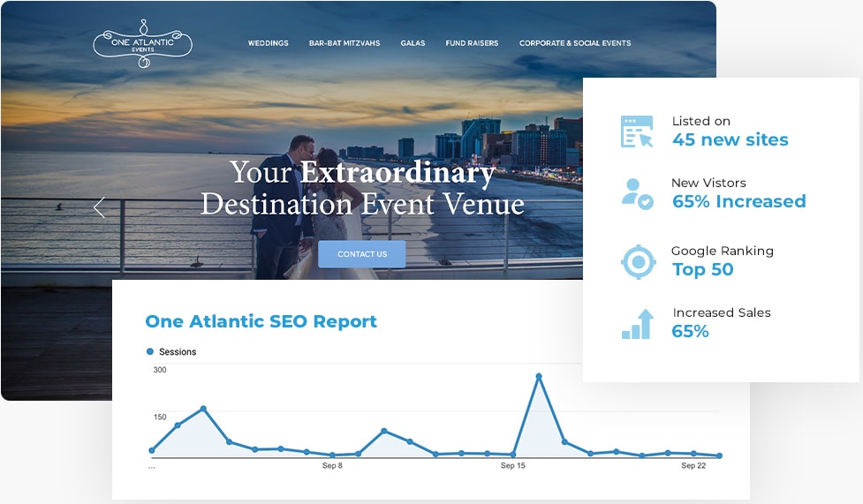Select the 65% Increased text

(738, 201)
